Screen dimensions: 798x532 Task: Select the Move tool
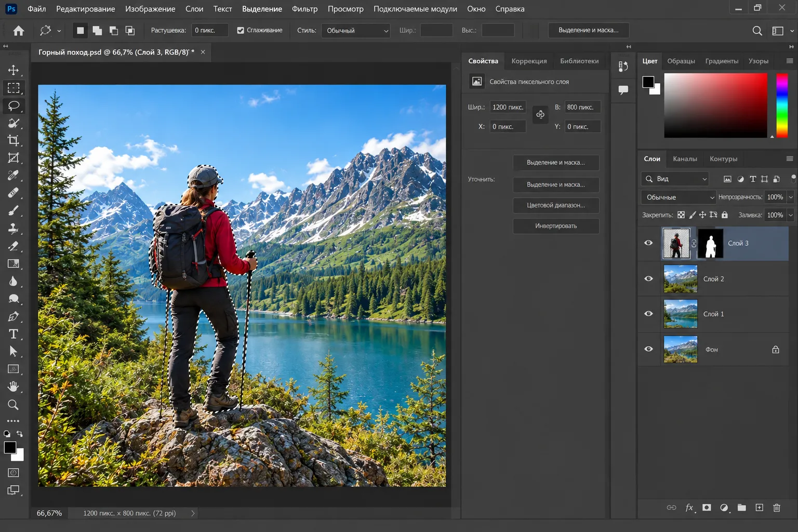click(14, 70)
